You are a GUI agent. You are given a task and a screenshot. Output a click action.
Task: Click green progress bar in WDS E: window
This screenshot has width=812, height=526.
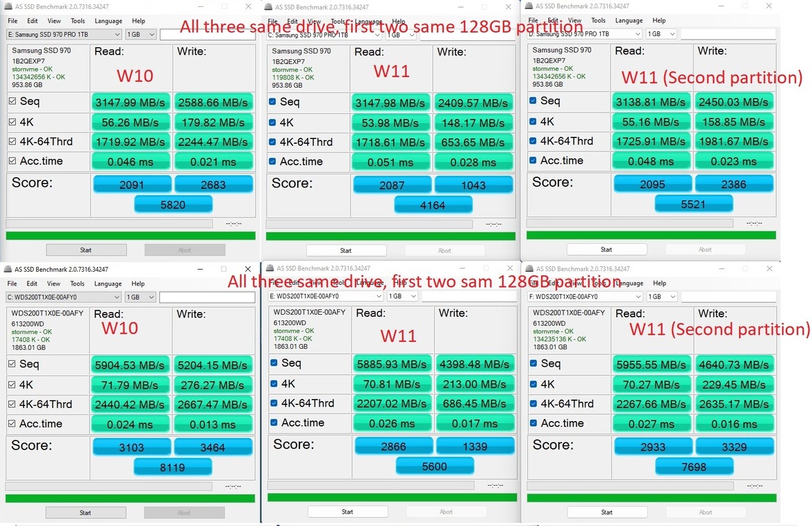pos(392,497)
